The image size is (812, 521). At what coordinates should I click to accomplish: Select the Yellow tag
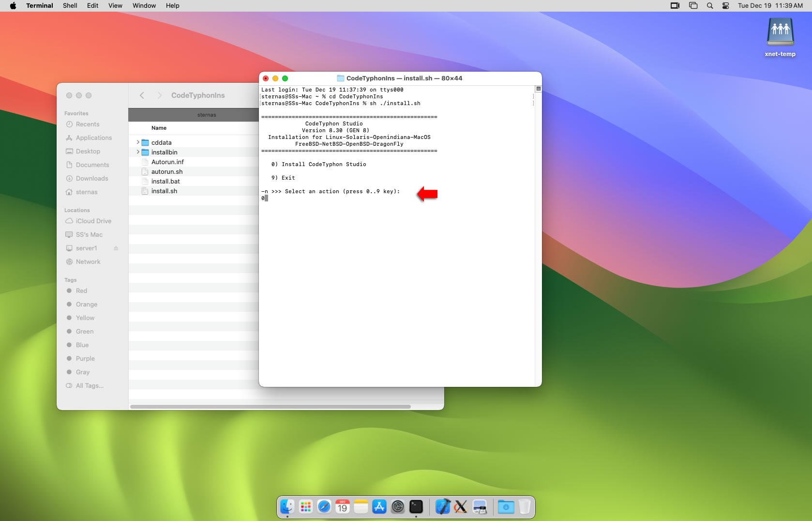coord(85,318)
